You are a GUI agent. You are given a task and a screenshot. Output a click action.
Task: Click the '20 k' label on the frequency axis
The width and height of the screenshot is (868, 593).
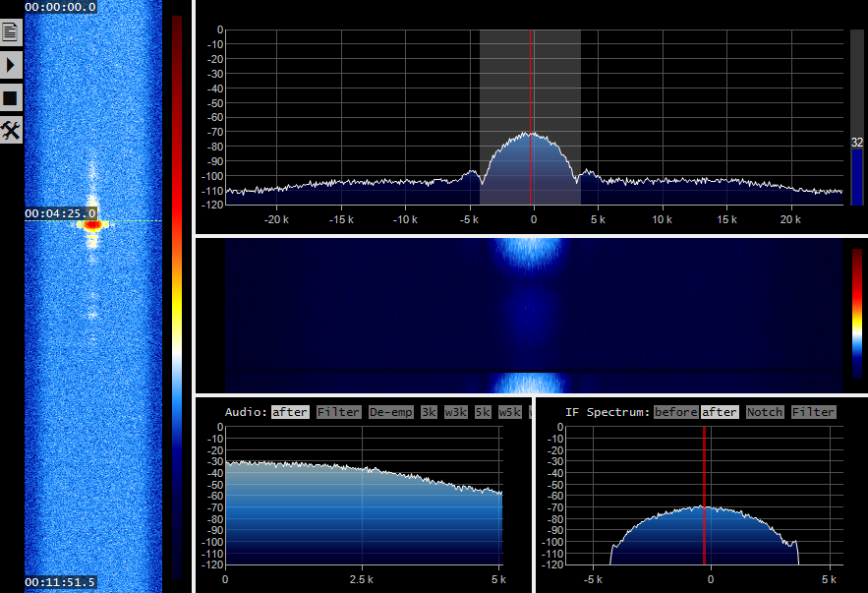click(x=790, y=220)
